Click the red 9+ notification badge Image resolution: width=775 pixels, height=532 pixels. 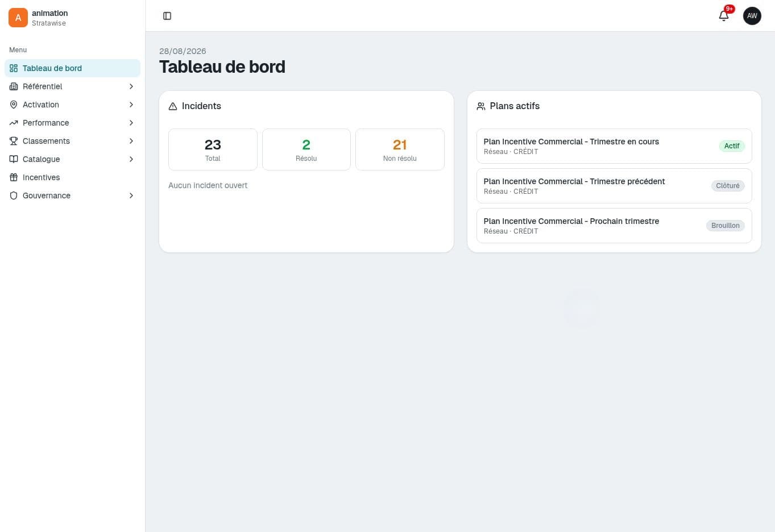tap(729, 9)
